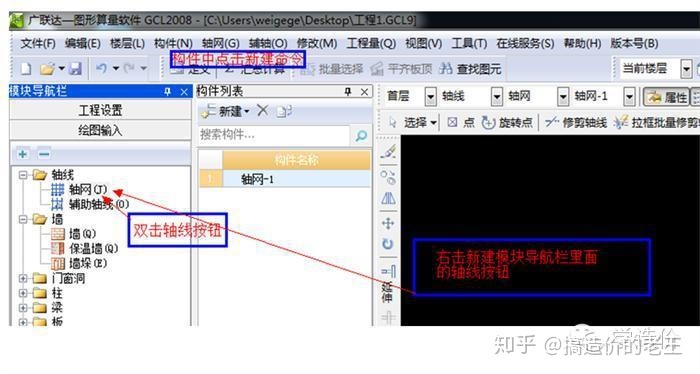Click 查找图元 binoculars button

(470, 69)
